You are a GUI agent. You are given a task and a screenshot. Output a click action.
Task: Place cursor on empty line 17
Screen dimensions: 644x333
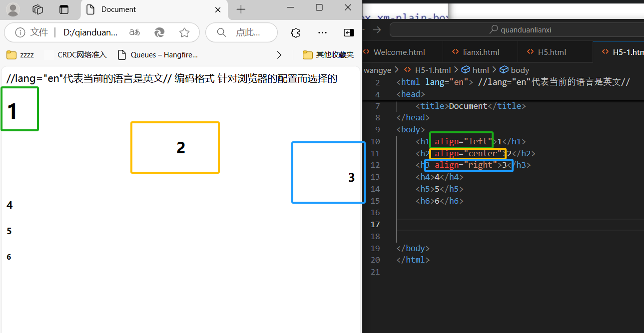(x=520, y=225)
